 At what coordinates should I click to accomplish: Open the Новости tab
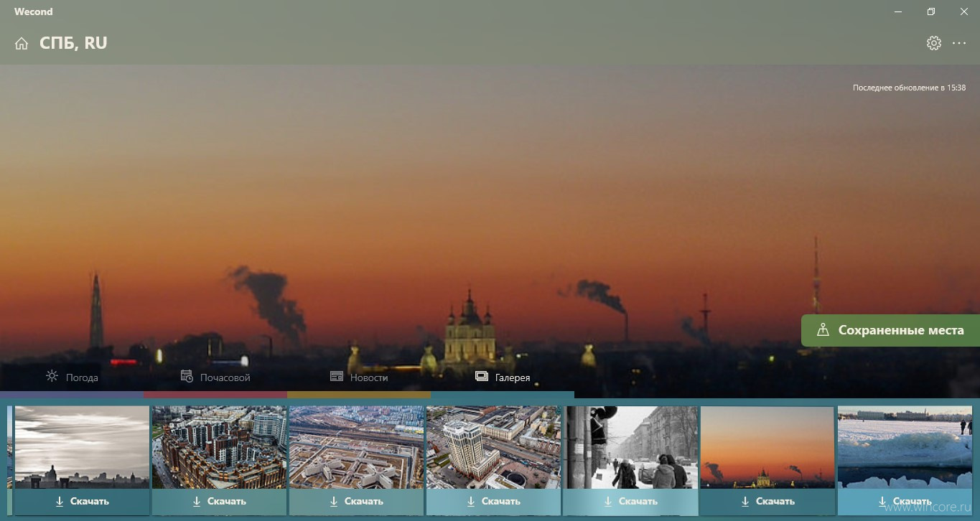coord(359,377)
